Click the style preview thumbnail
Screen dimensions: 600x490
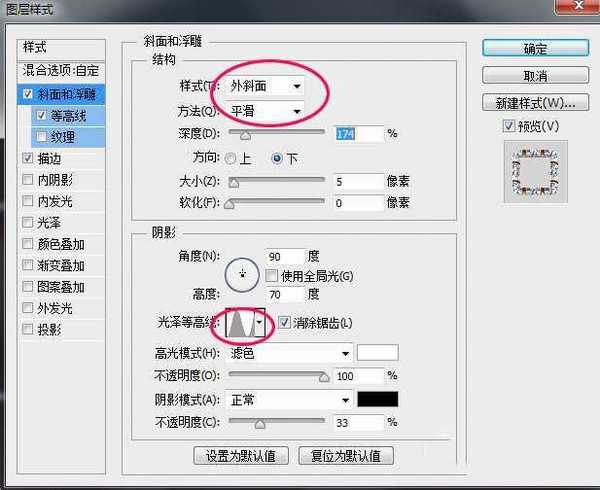pos(536,171)
